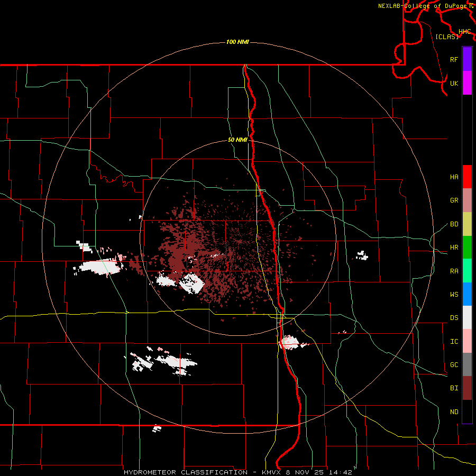The width and height of the screenshot is (476, 476).
Task: Click the Hydrometeor Classification KMVX timestamp caption
Action: click(x=238, y=472)
